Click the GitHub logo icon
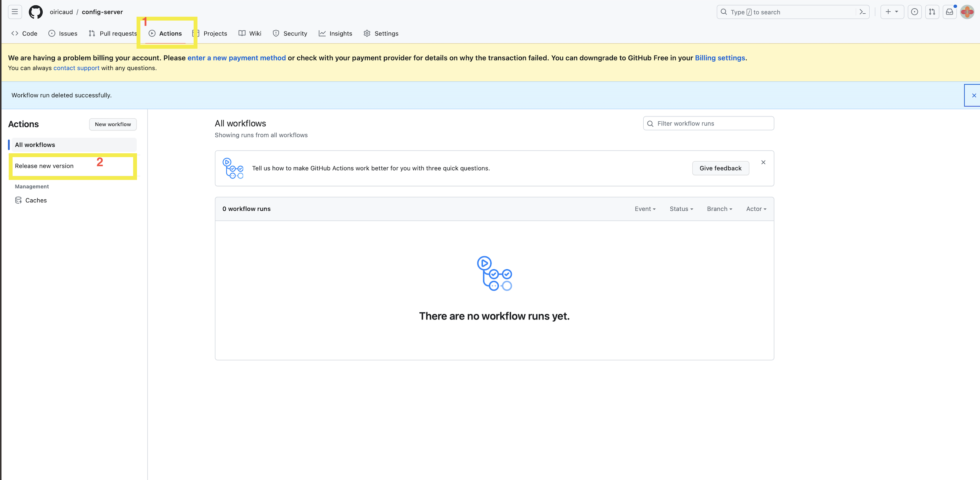980x480 pixels. point(36,12)
